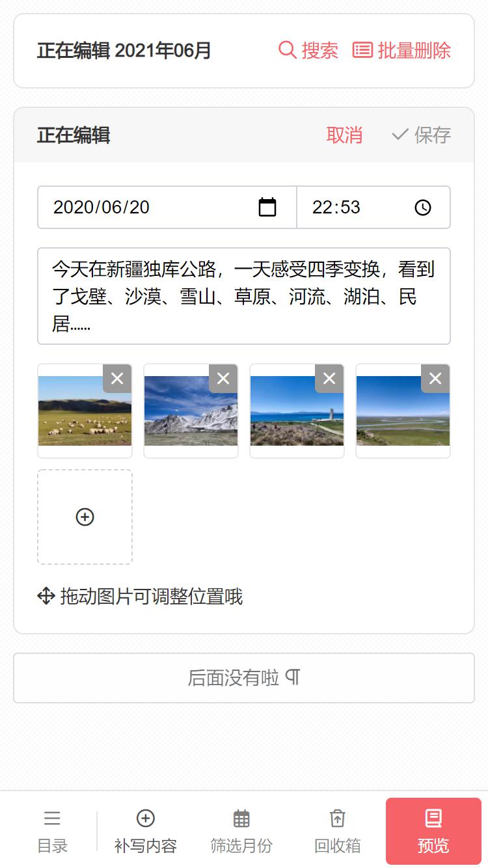488x868 pixels.
Task: Click the date field 2020/06/20
Action: (x=167, y=207)
